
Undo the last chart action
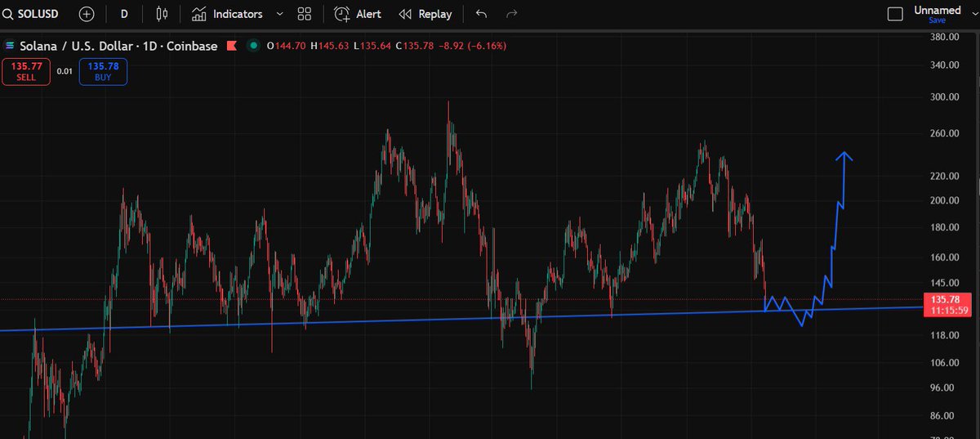coord(481,14)
